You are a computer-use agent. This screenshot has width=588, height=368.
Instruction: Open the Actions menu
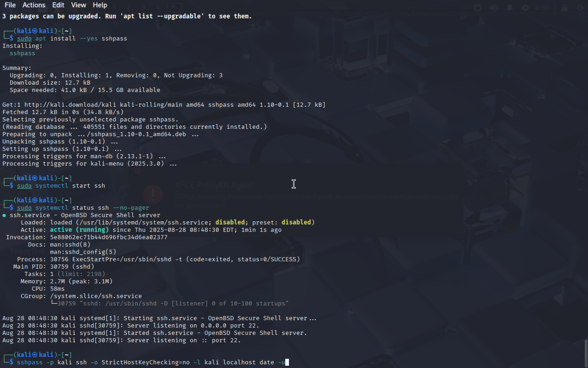34,5
